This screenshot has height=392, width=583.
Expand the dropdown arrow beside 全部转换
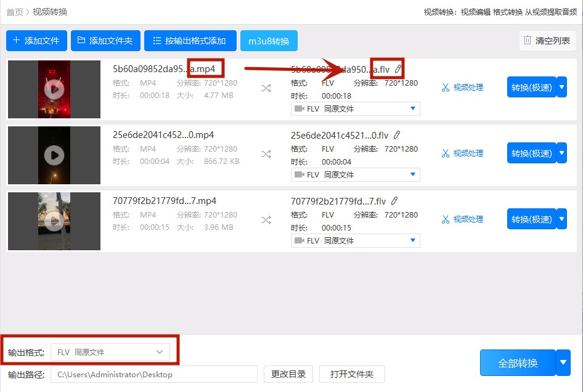pyautogui.click(x=561, y=363)
